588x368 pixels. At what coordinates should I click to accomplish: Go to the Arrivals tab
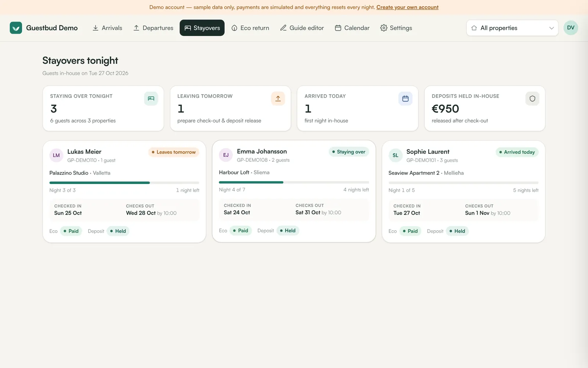[x=107, y=28]
